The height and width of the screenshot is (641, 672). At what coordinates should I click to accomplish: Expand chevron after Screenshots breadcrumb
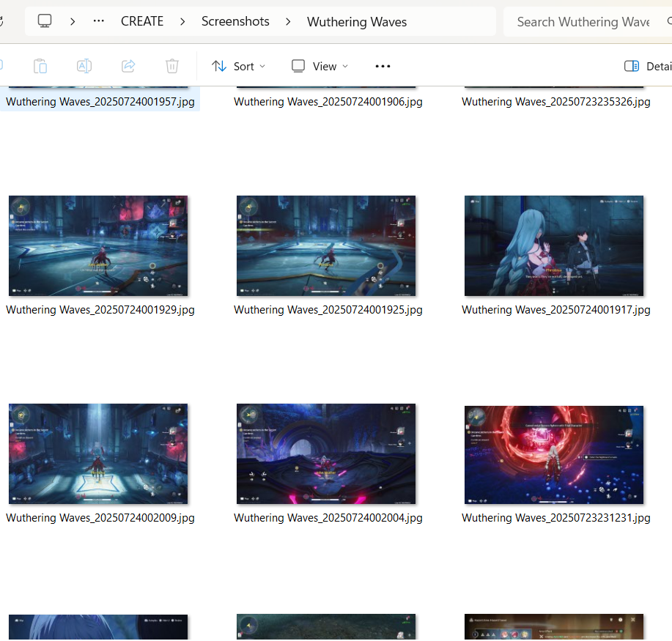288,21
